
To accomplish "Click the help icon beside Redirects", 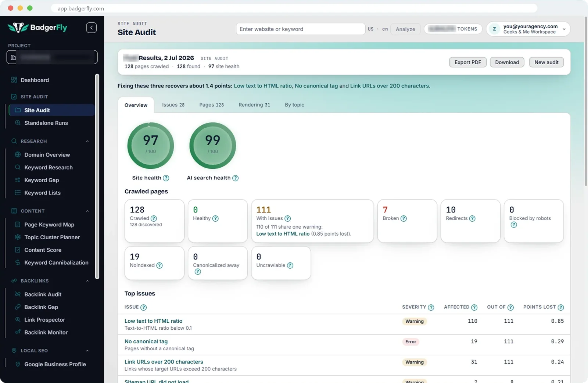I will 472,218.
